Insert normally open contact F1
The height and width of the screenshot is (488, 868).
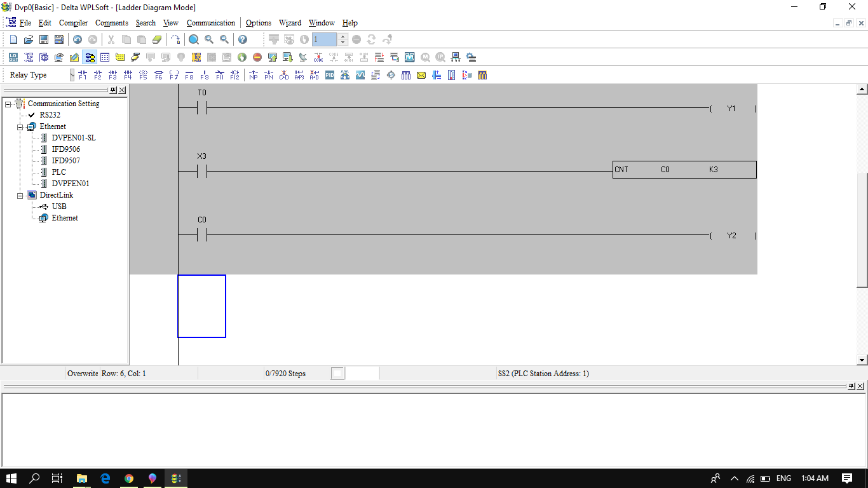pyautogui.click(x=83, y=75)
